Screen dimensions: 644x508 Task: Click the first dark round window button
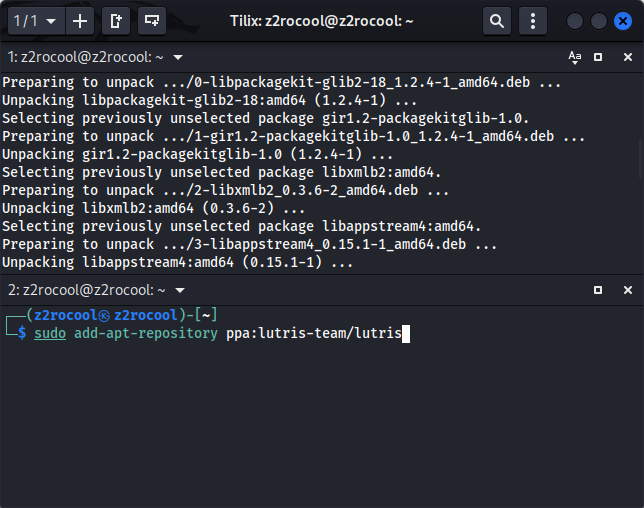575,21
